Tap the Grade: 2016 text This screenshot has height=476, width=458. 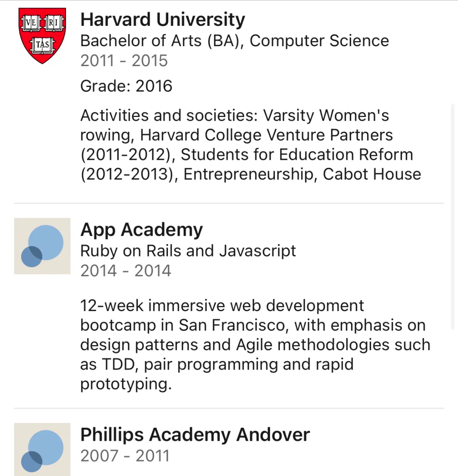click(126, 86)
